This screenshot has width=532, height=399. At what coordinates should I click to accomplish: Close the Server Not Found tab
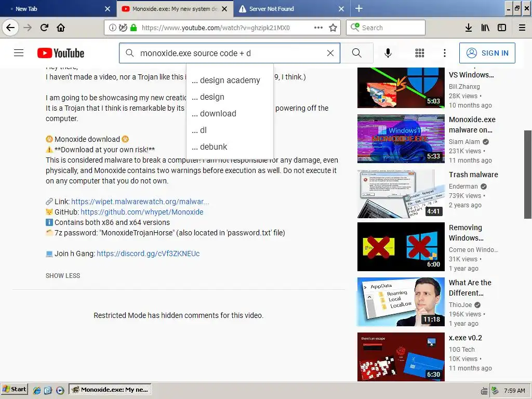pos(341,9)
